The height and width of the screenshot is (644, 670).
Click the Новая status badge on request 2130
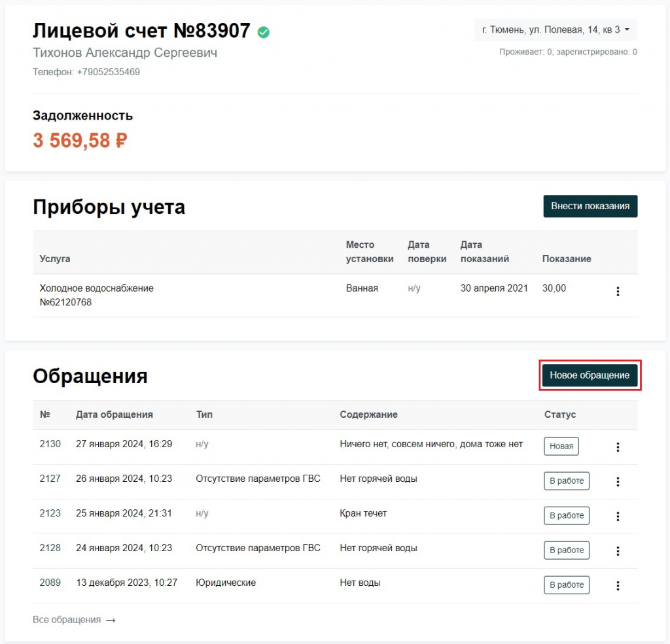pyautogui.click(x=561, y=446)
